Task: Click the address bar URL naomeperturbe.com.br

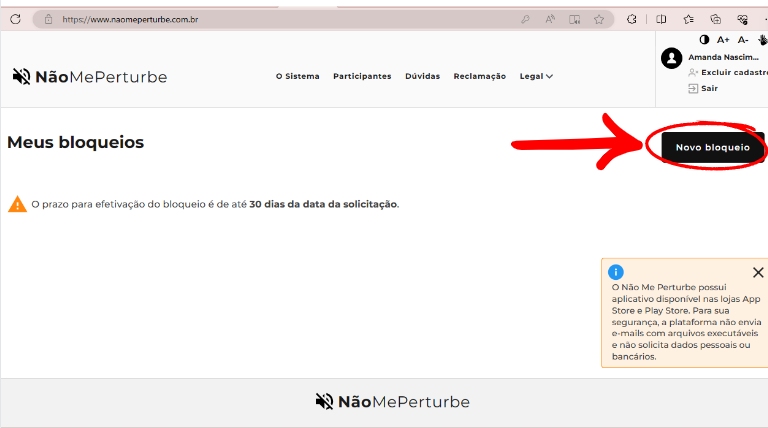Action: [130, 20]
